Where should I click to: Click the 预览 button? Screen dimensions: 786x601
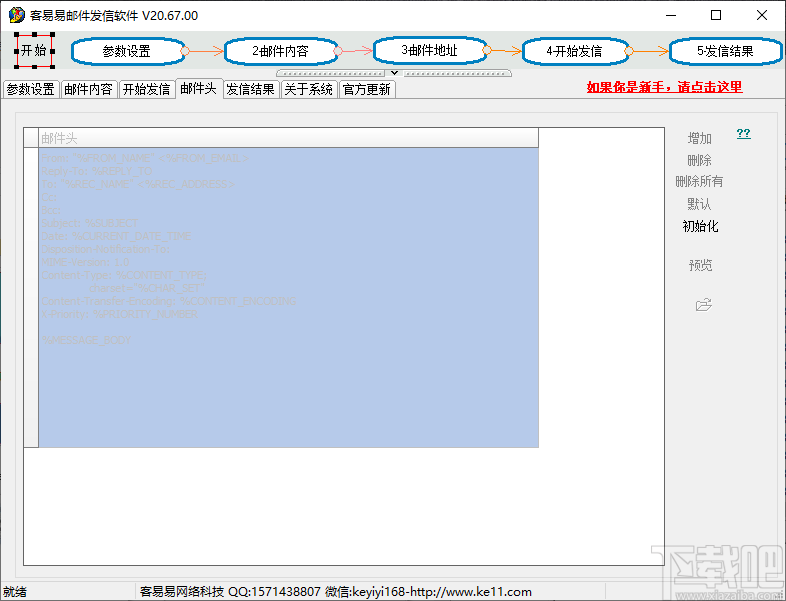(x=700, y=265)
